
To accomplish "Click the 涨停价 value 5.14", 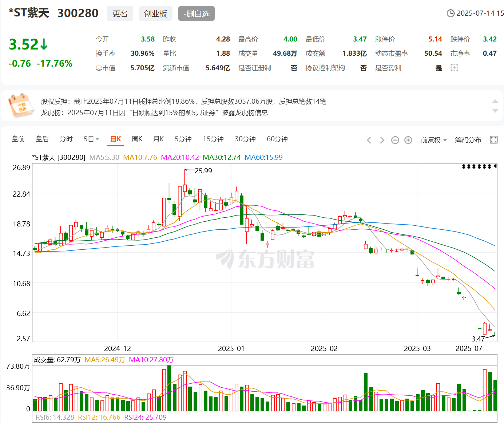I will tap(435, 39).
